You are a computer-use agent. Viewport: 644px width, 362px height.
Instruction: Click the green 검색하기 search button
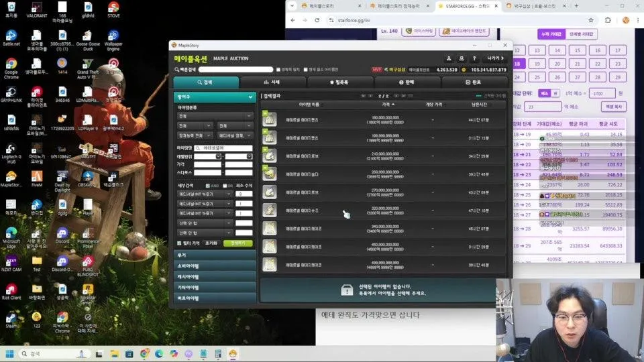click(x=237, y=243)
